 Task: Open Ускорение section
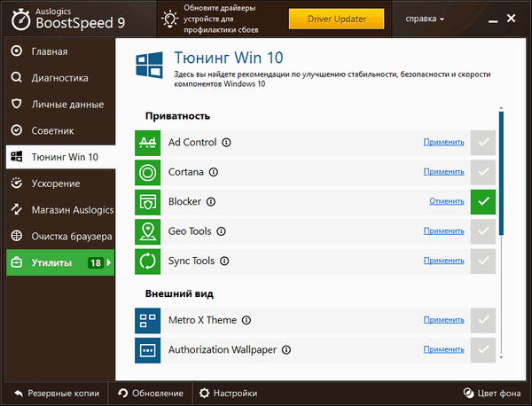60,183
